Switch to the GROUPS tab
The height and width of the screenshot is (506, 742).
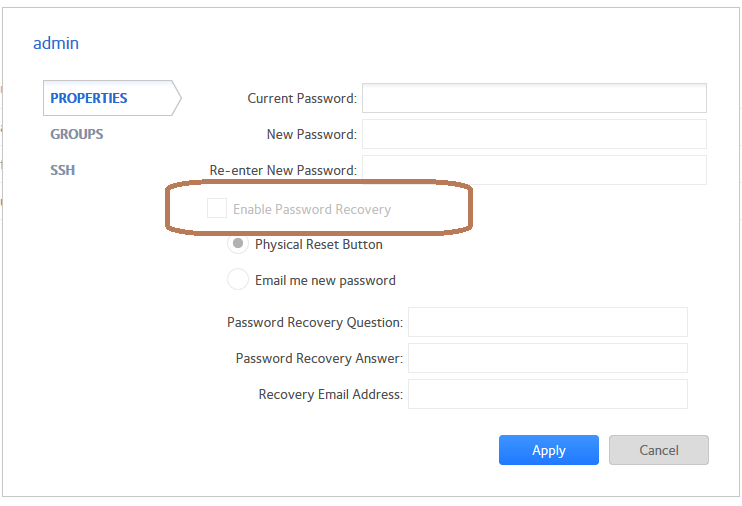pyautogui.click(x=77, y=134)
